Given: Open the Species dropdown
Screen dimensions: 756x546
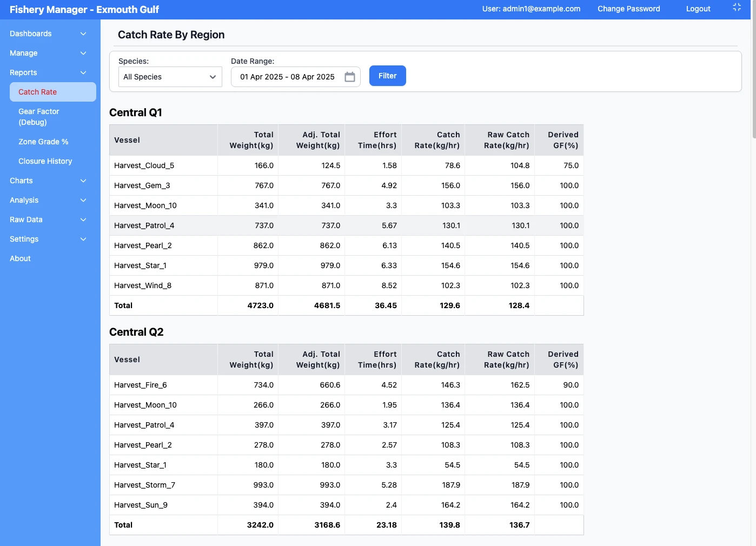Looking at the screenshot, I should point(170,77).
